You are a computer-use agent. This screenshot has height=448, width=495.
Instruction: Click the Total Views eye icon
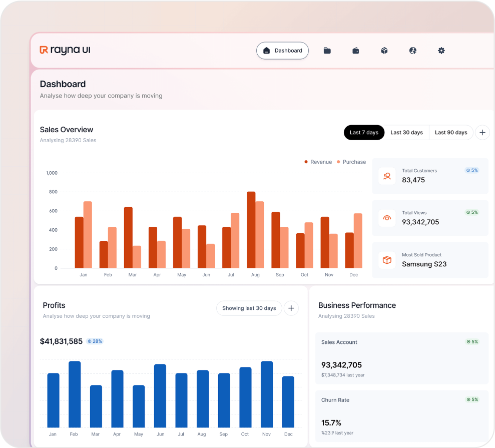pos(387,218)
